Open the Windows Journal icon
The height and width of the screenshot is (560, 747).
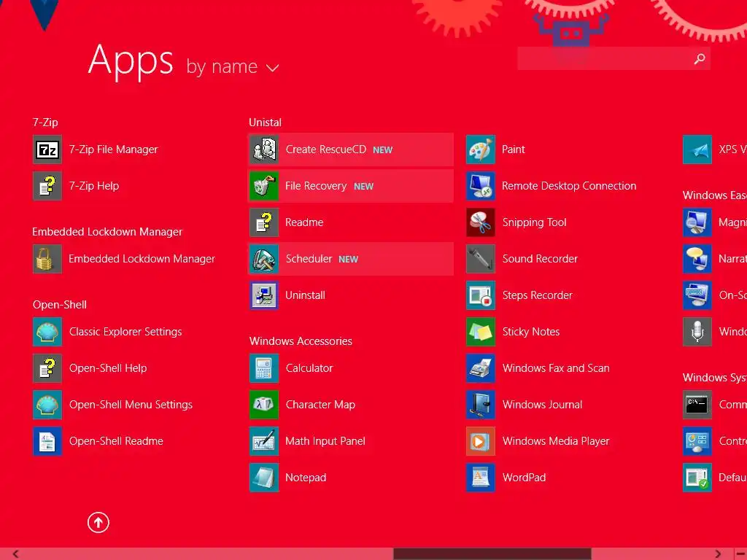(481, 405)
